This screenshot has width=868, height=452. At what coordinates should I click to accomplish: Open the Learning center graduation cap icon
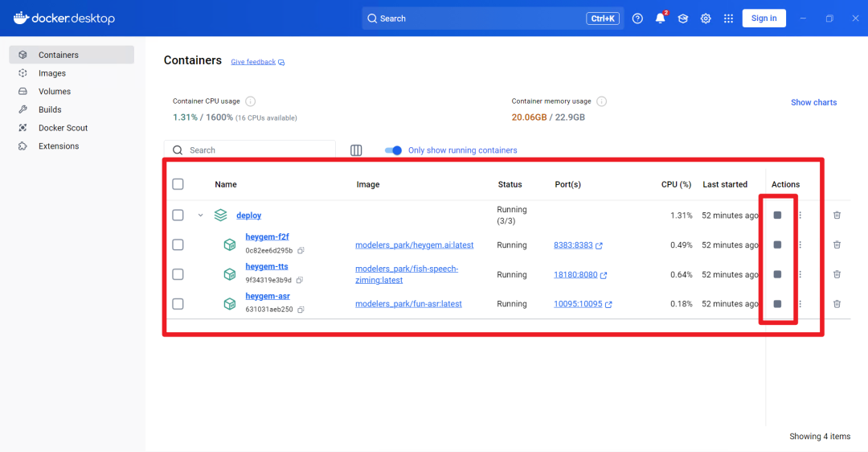click(683, 18)
